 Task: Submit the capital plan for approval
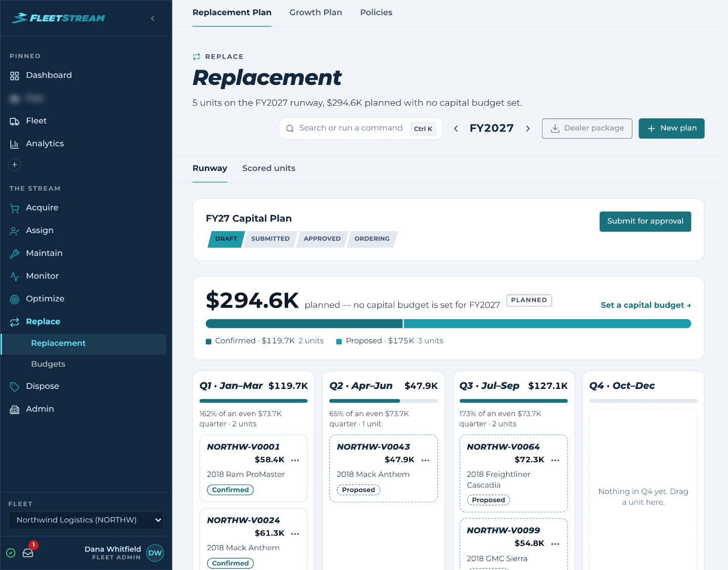tap(645, 222)
